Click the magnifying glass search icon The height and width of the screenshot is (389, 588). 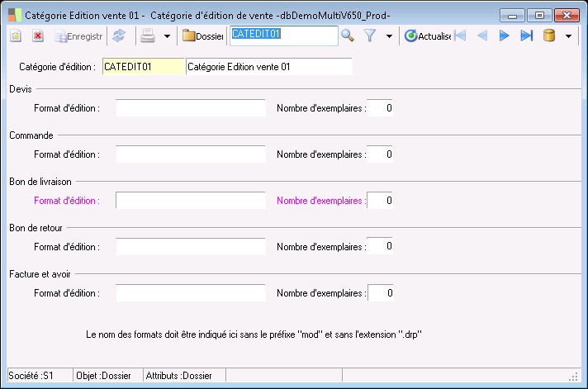pyautogui.click(x=348, y=36)
